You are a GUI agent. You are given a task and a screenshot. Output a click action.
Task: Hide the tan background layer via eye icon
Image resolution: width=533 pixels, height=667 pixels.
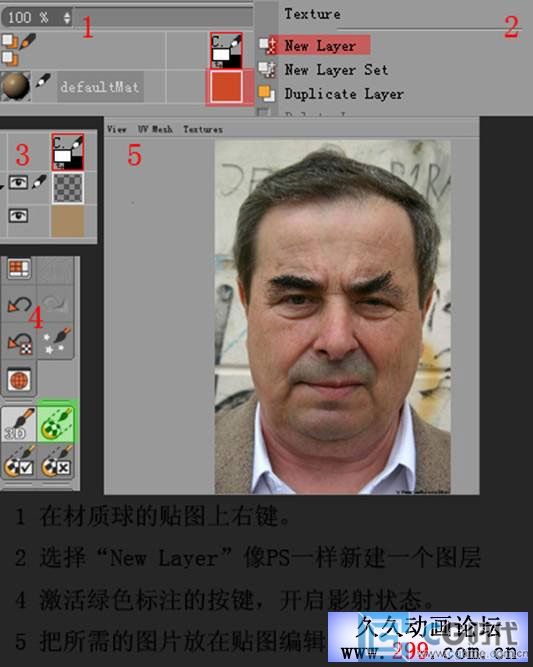[x=18, y=215]
